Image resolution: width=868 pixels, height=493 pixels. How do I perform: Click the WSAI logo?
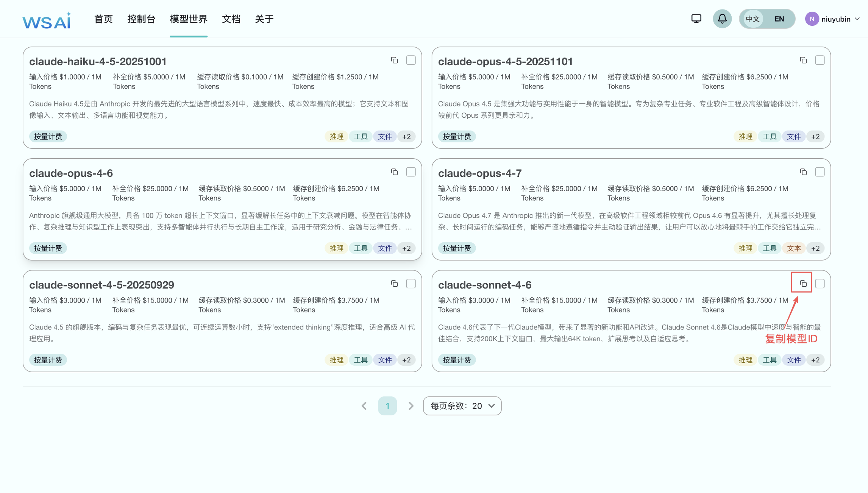coord(47,20)
